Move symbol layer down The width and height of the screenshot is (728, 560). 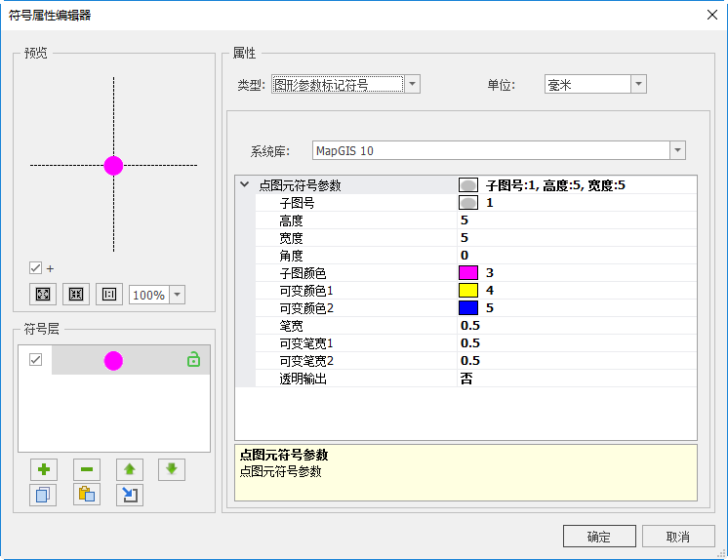tap(172, 469)
